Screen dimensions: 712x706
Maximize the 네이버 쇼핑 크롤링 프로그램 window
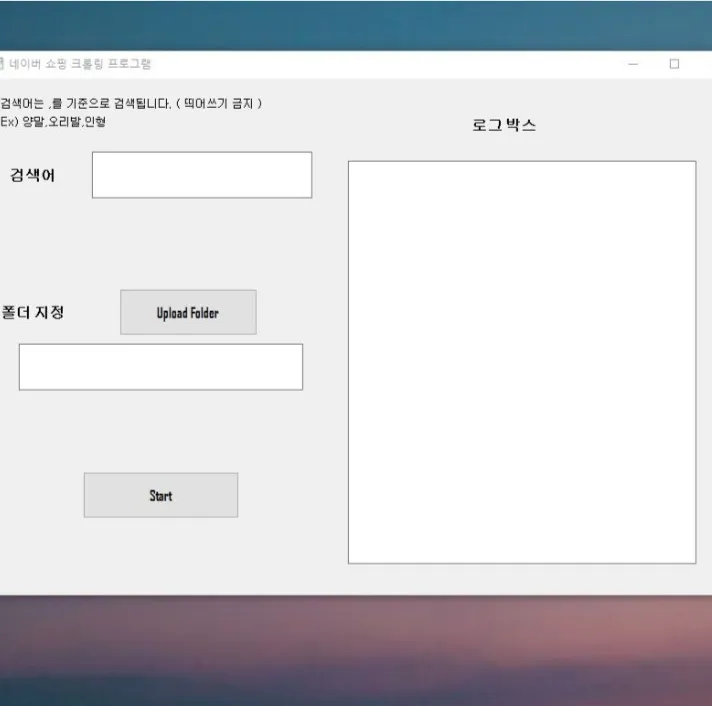pyautogui.click(x=674, y=64)
